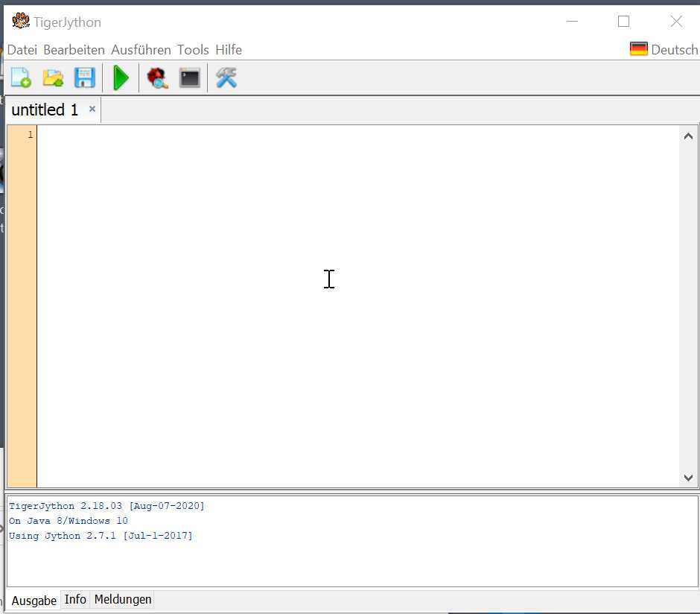Open the Bearbeiten menu
Image resolution: width=700 pixels, height=614 pixels.
74,50
